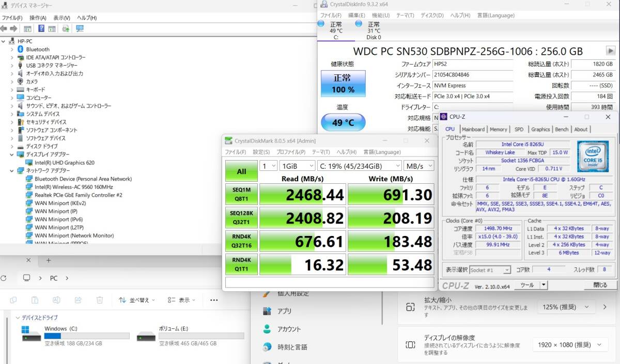Select WAN Miniport (IKEv2) entry
The width and height of the screenshot is (620, 364).
click(x=59, y=203)
